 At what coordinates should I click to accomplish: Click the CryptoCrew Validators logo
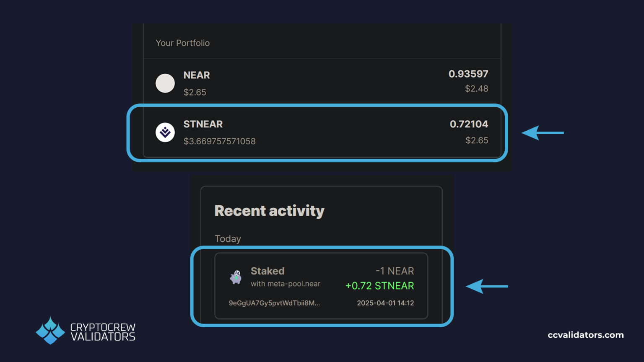point(85,331)
